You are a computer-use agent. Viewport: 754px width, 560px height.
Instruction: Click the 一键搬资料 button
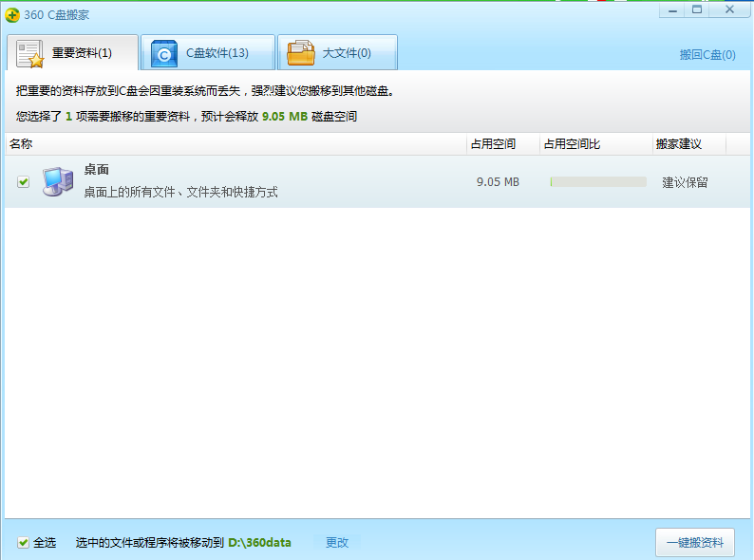(x=695, y=543)
